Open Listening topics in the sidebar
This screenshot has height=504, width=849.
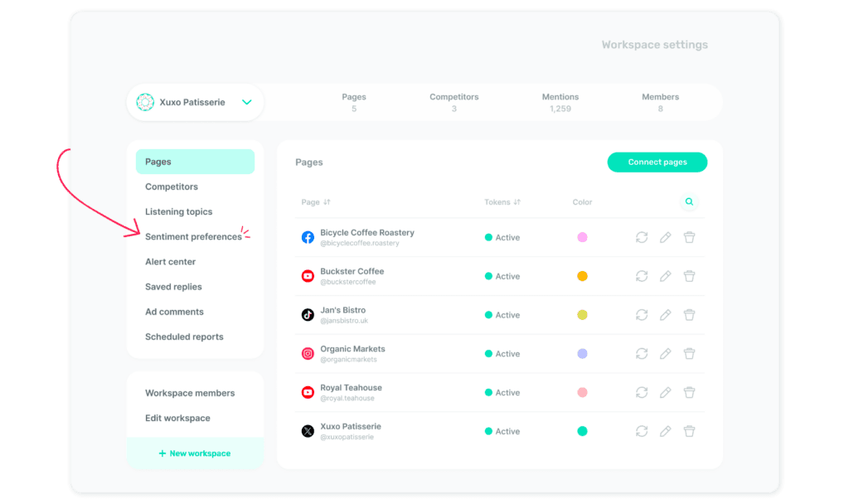(x=179, y=211)
